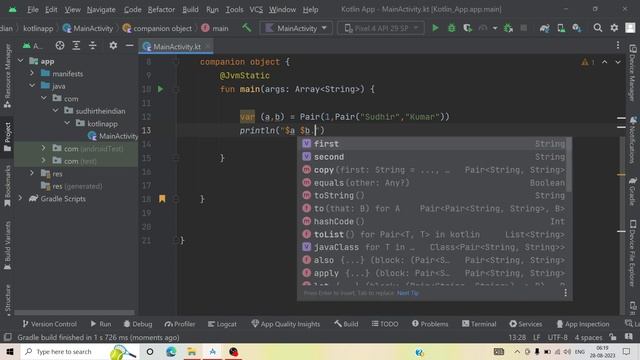Open Windows Start menu
The image size is (640, 360).
click(x=10, y=351)
